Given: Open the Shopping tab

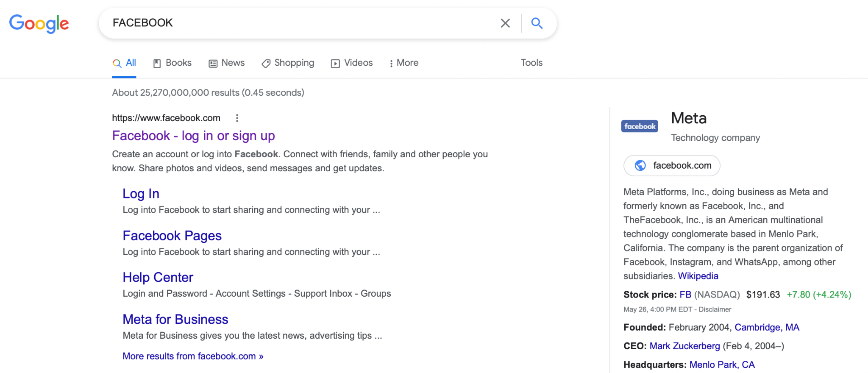Looking at the screenshot, I should pos(288,63).
